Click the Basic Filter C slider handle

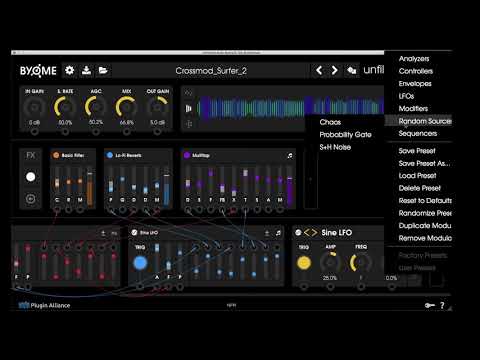[x=57, y=183]
